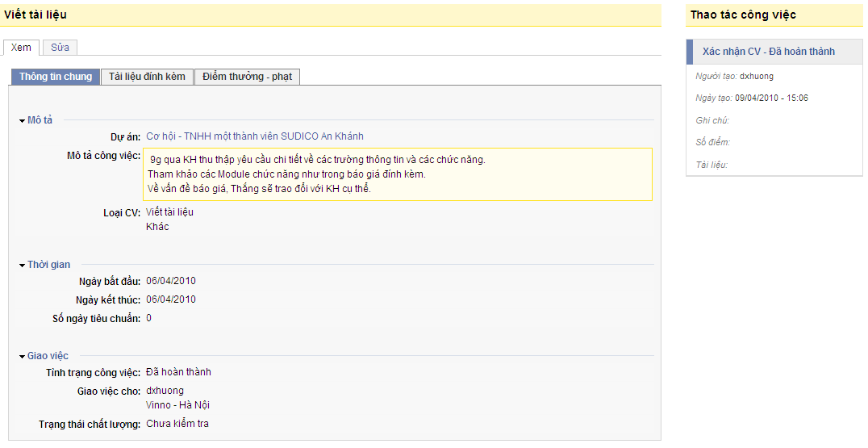This screenshot has width=868, height=448.
Task: Click the Mô tả section title
Action: pyautogui.click(x=40, y=120)
